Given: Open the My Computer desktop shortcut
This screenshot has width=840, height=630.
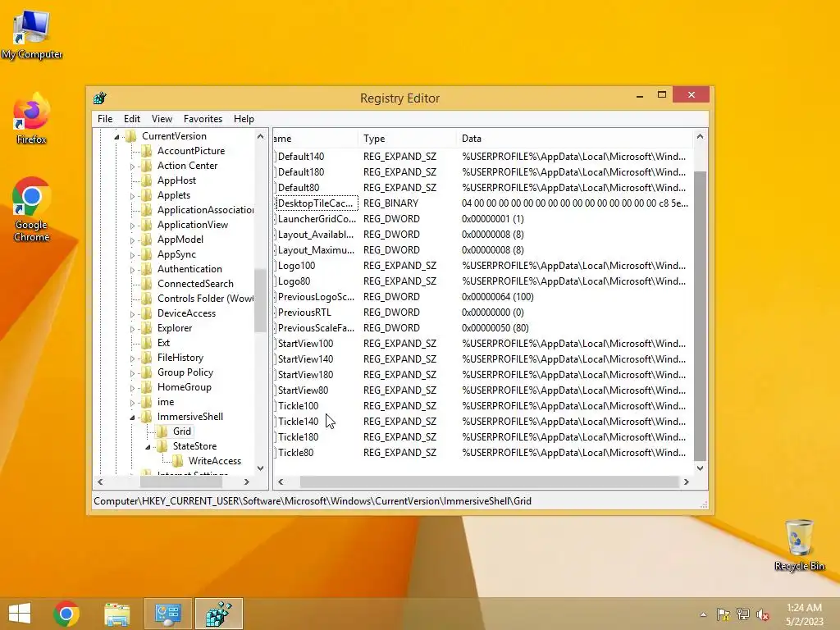Looking at the screenshot, I should (32, 34).
